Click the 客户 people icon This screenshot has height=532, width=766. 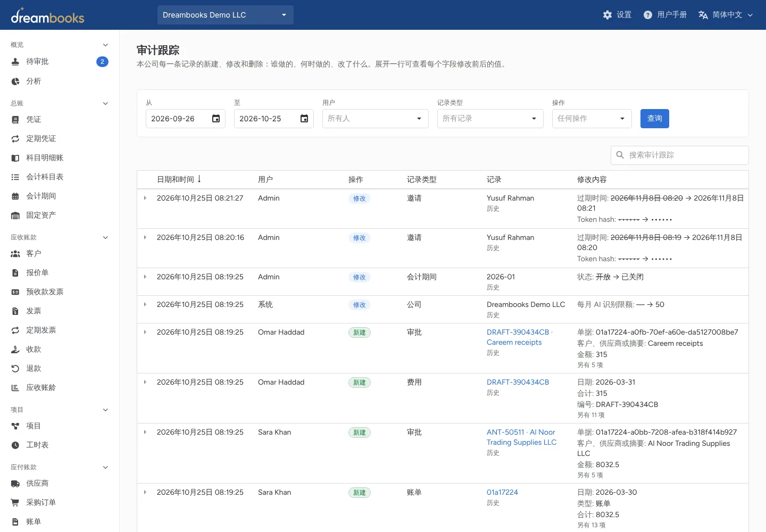[15, 254]
